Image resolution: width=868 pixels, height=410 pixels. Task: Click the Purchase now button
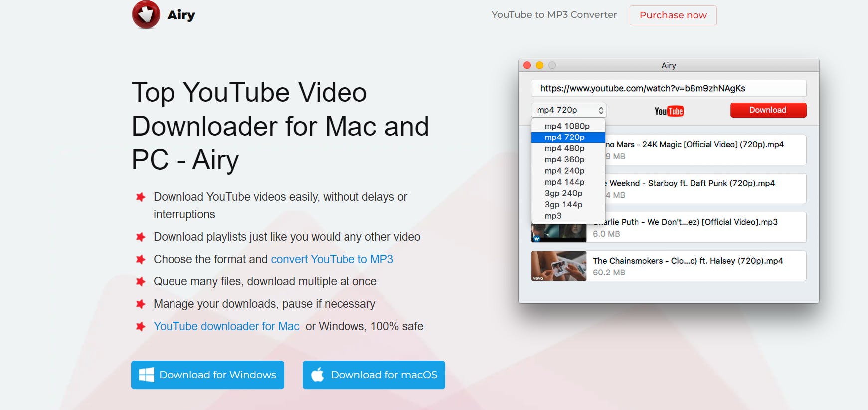673,15
